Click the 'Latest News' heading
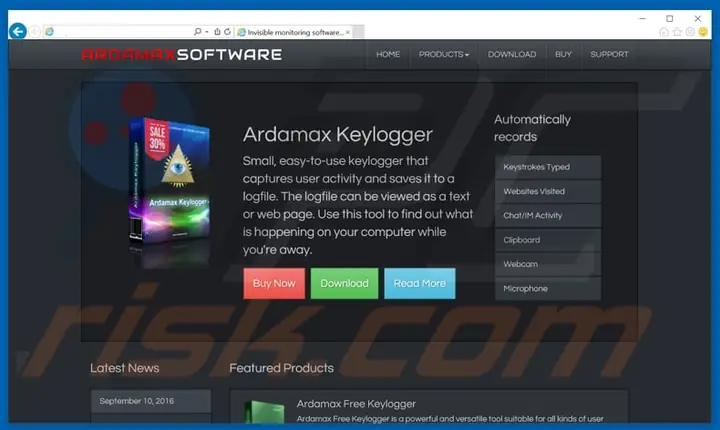 point(124,368)
